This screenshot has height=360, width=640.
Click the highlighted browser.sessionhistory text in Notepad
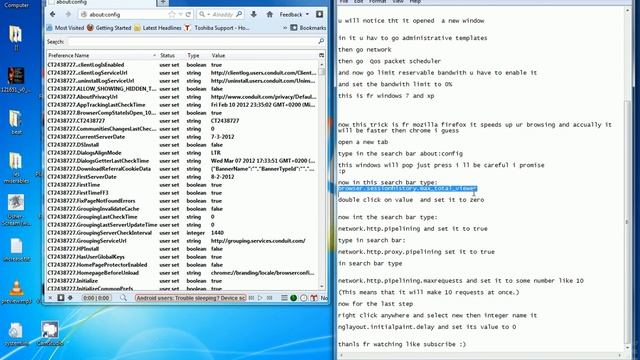407,189
